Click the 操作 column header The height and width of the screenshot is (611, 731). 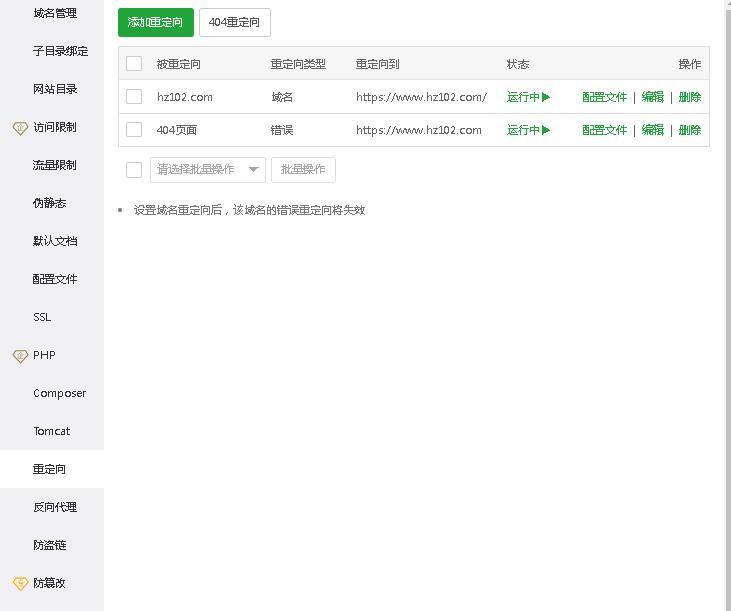690,64
